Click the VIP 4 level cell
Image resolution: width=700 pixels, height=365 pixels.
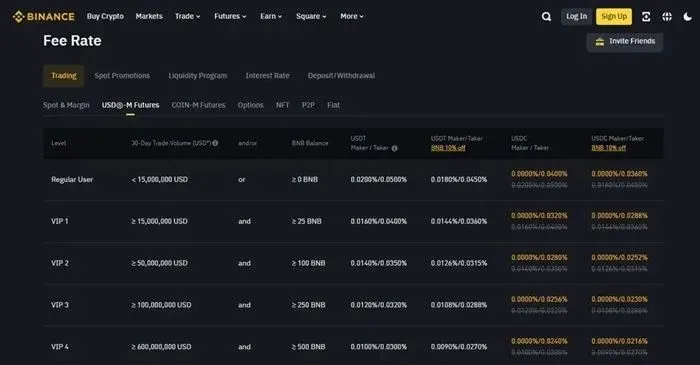(60, 347)
